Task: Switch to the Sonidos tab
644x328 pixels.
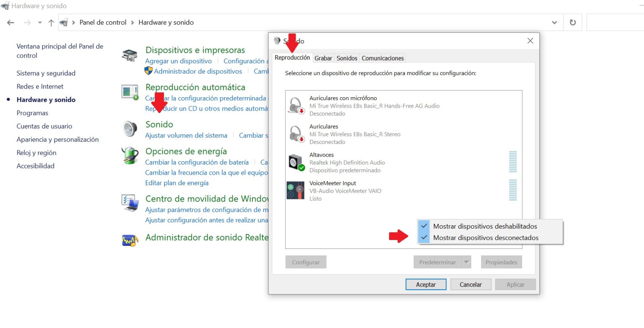Action: [347, 58]
